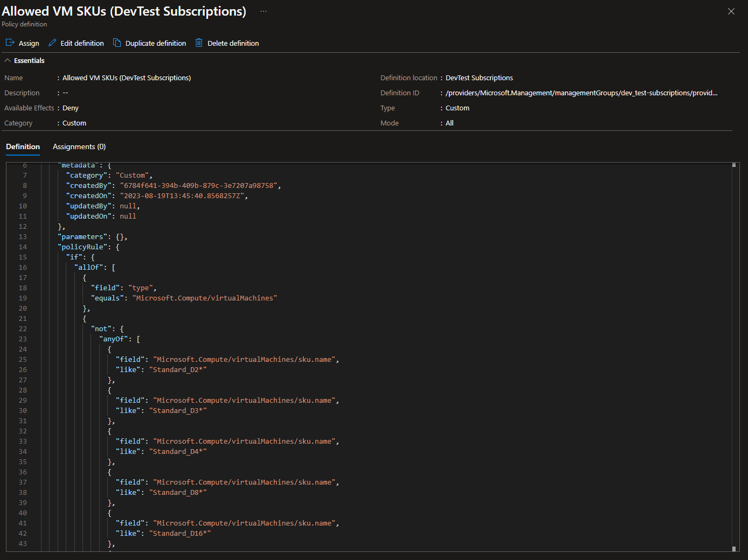Click the Deny available effects value

71,108
